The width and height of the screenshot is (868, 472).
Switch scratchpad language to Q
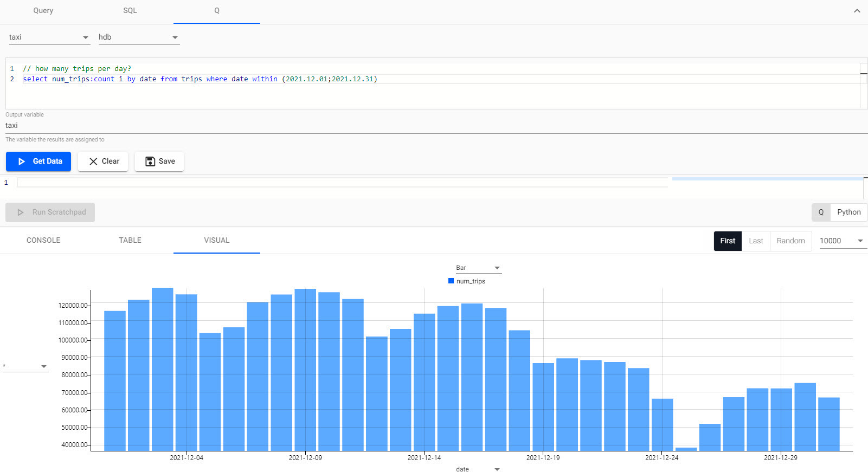821,212
